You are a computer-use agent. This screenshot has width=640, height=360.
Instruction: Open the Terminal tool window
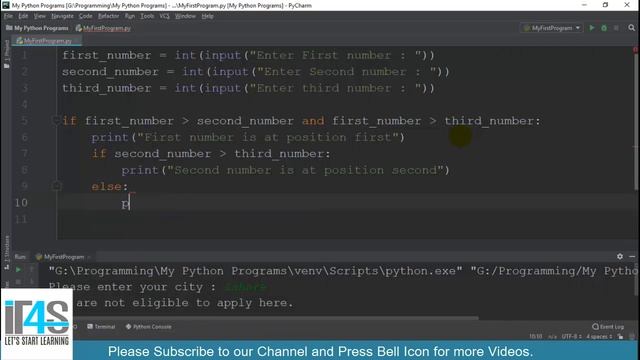point(101,327)
